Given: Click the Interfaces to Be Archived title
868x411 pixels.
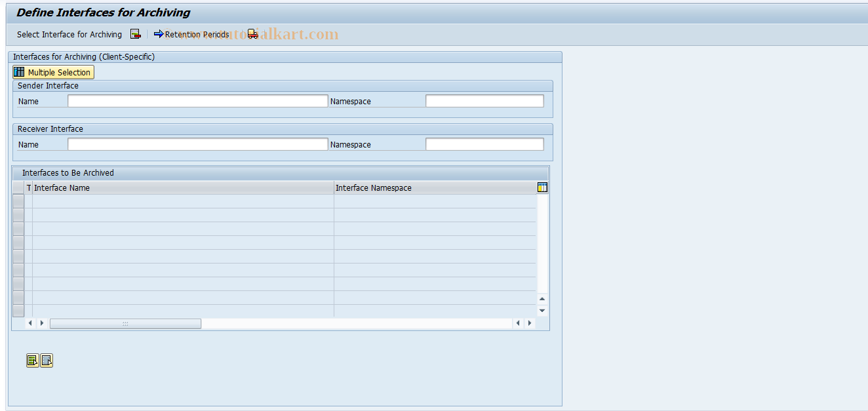Looking at the screenshot, I should (68, 173).
